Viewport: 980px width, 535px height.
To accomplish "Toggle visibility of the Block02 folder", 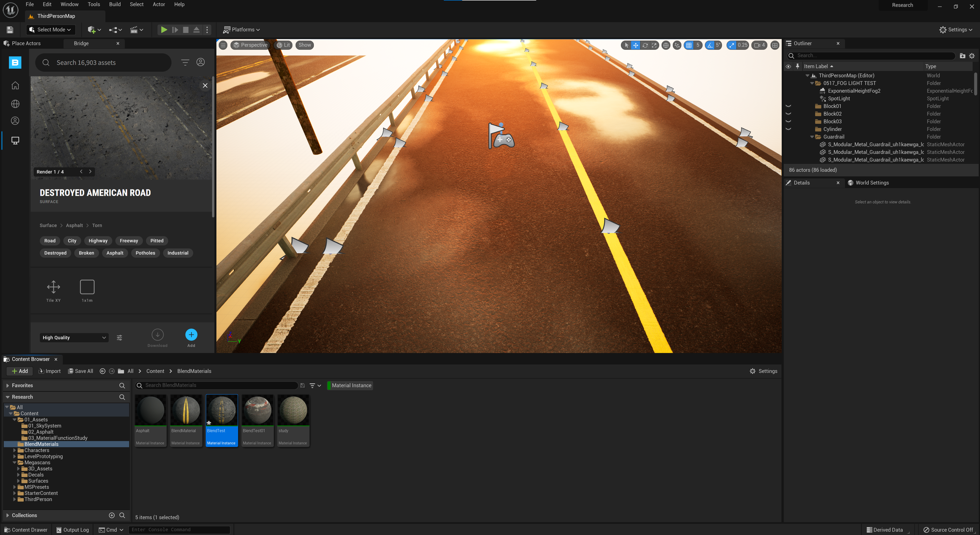I will click(x=788, y=114).
